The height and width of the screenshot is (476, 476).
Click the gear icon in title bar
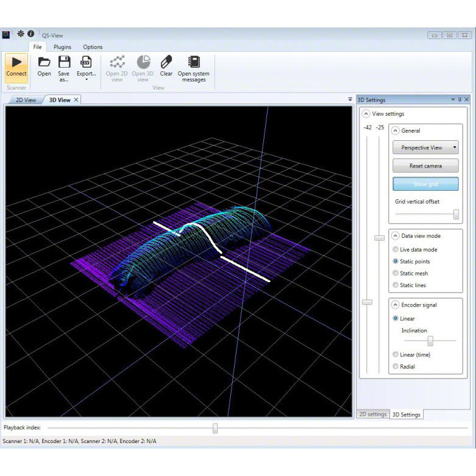point(20,34)
